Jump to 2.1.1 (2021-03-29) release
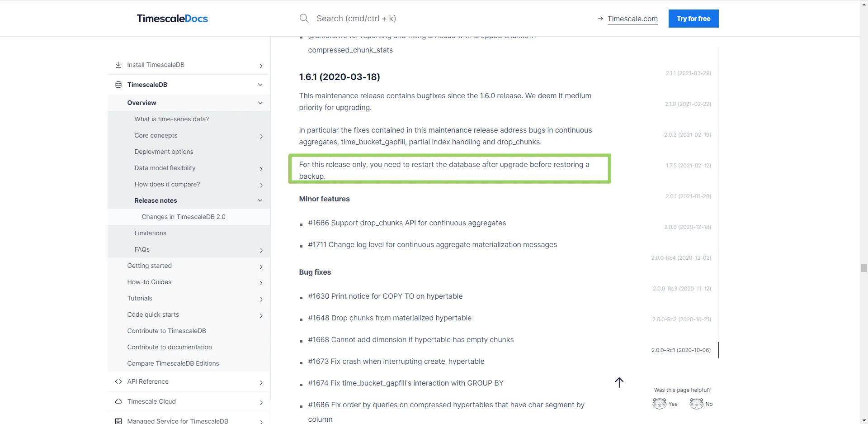The width and height of the screenshot is (868, 424). pyautogui.click(x=688, y=73)
